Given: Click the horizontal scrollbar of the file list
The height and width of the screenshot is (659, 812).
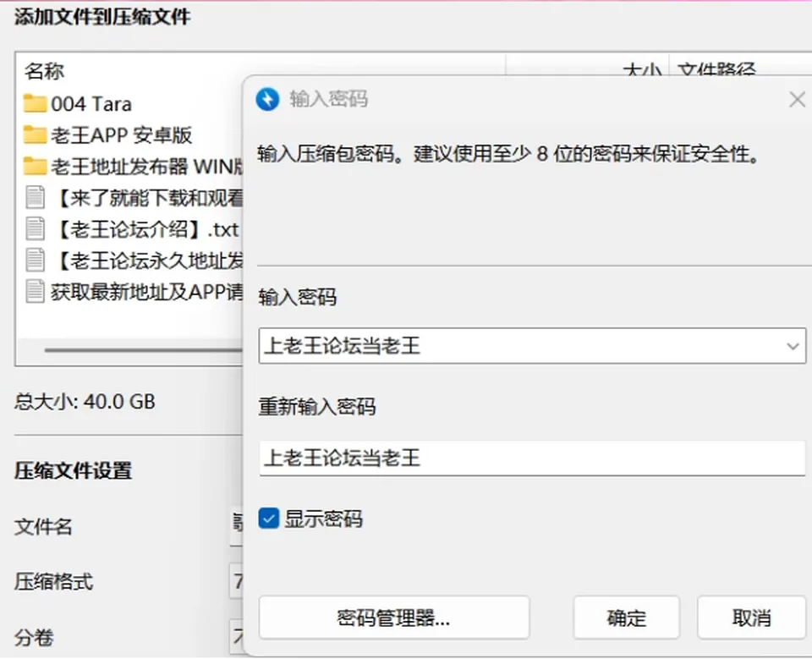Looking at the screenshot, I should [143, 350].
